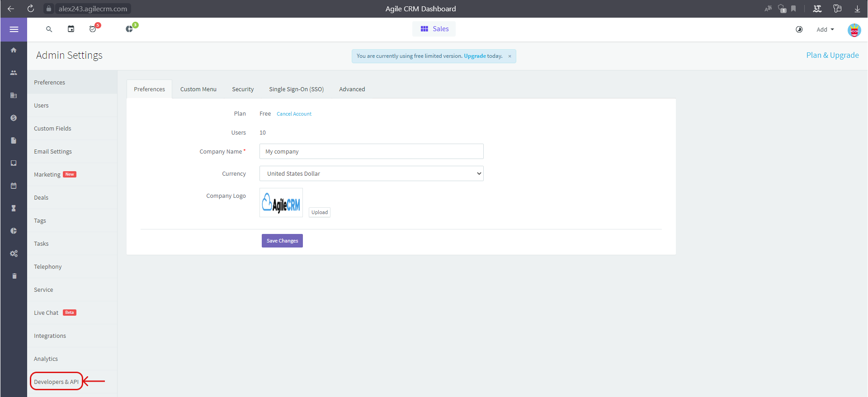Dismiss the free version banner

click(x=509, y=56)
